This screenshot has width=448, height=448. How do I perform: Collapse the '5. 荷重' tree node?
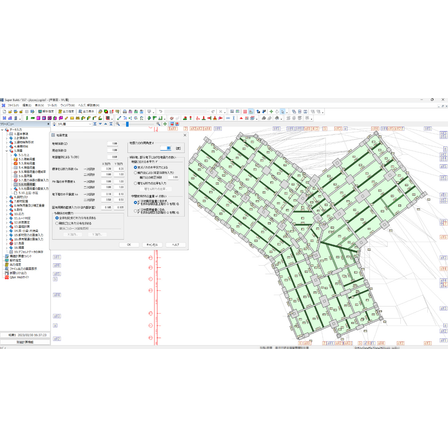[6, 151]
